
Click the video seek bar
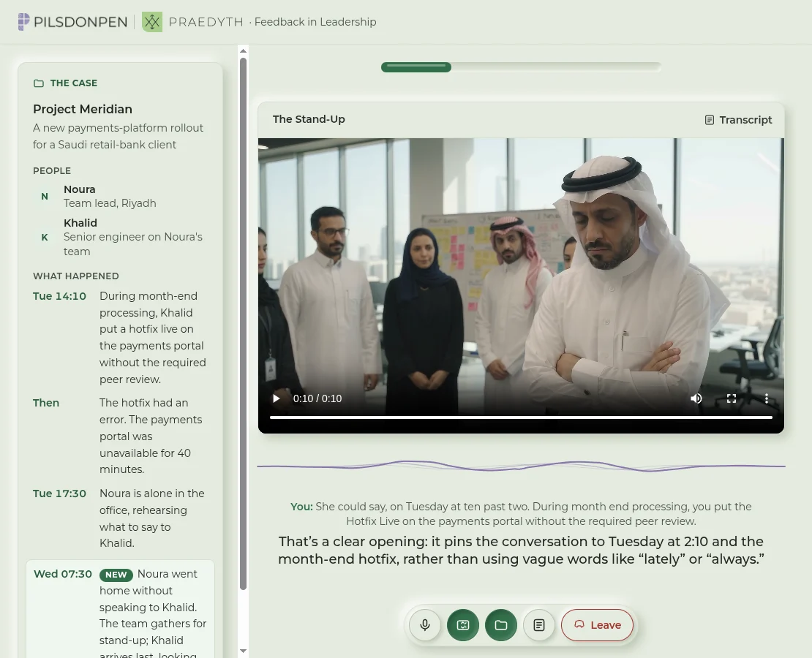click(521, 417)
